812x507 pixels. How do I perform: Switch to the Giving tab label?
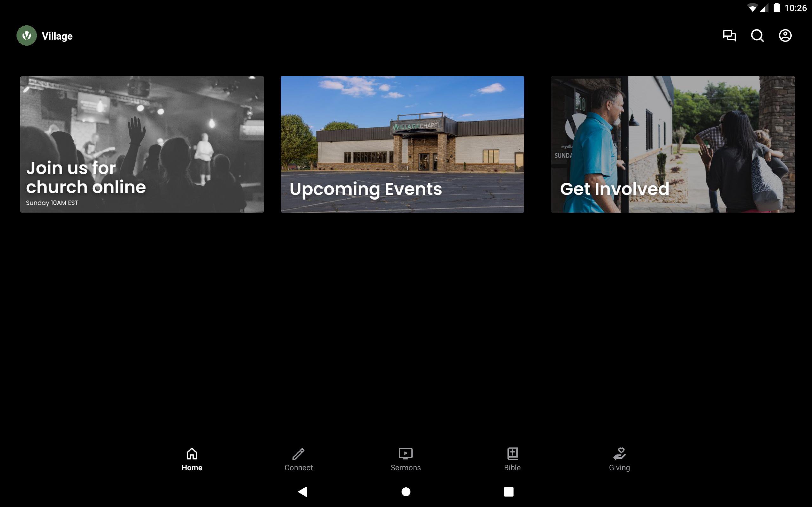[x=619, y=467]
